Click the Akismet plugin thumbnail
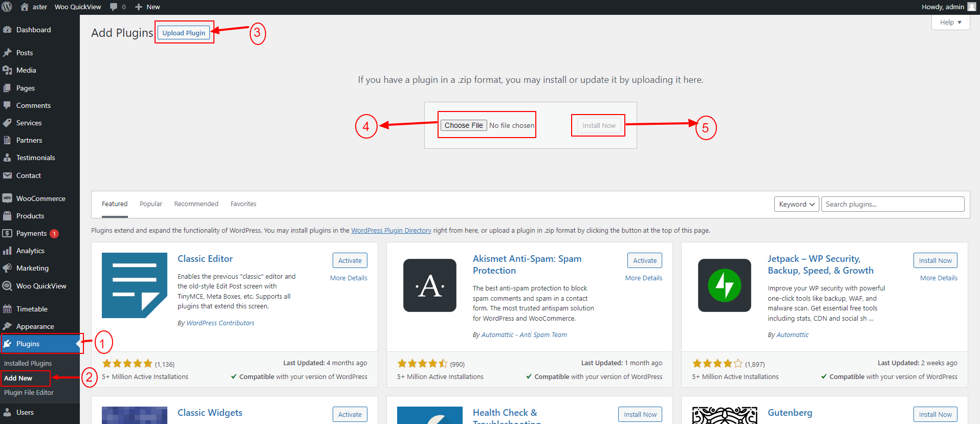The image size is (980, 424). [430, 285]
